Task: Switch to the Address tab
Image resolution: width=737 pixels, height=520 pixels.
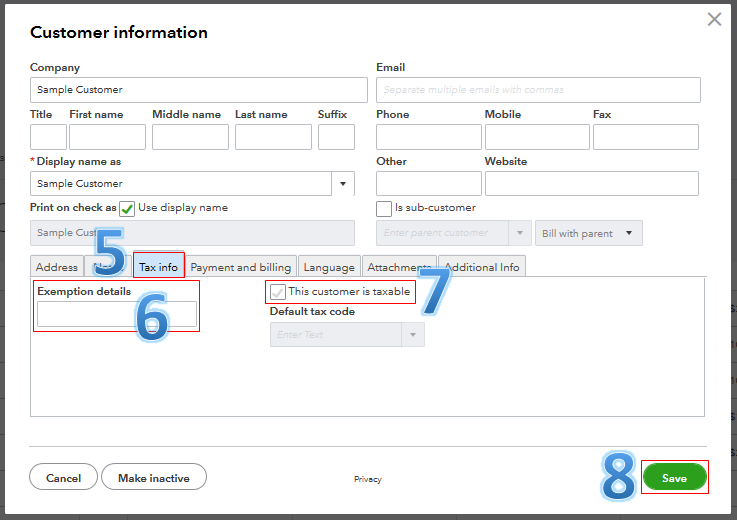Action: [x=57, y=267]
